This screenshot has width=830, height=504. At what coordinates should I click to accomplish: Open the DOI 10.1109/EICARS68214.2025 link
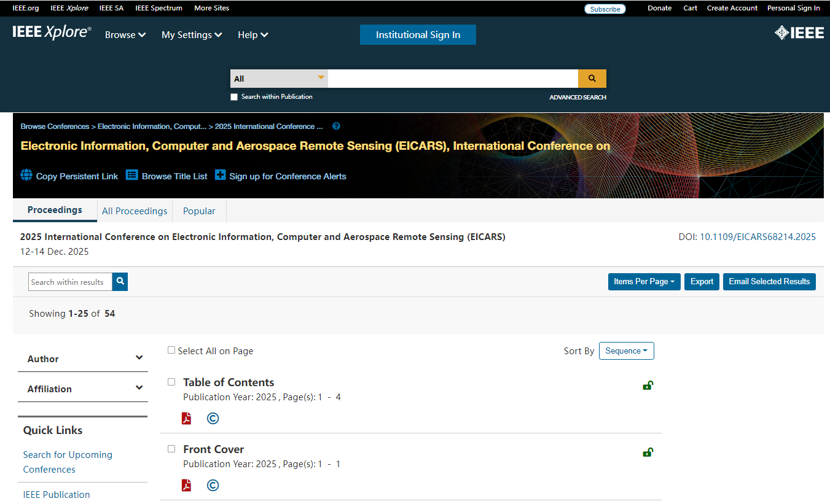pyautogui.click(x=758, y=237)
